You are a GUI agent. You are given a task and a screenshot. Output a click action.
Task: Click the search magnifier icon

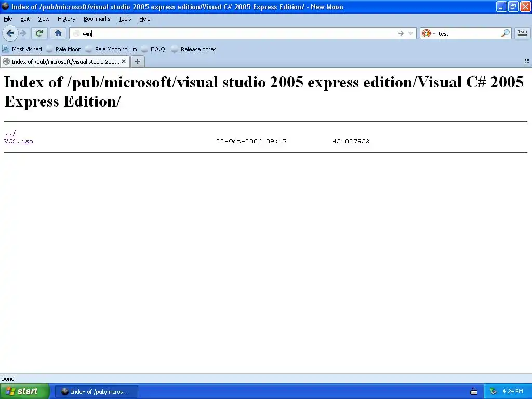click(x=505, y=33)
